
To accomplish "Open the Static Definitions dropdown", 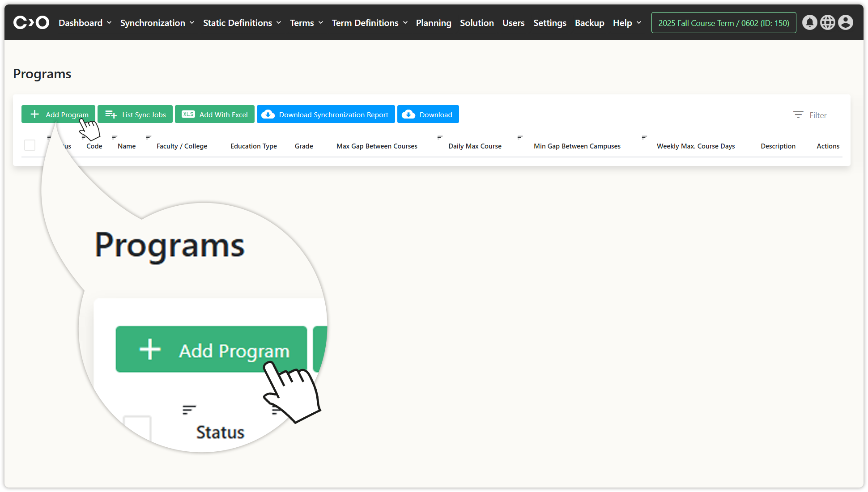I will [242, 23].
